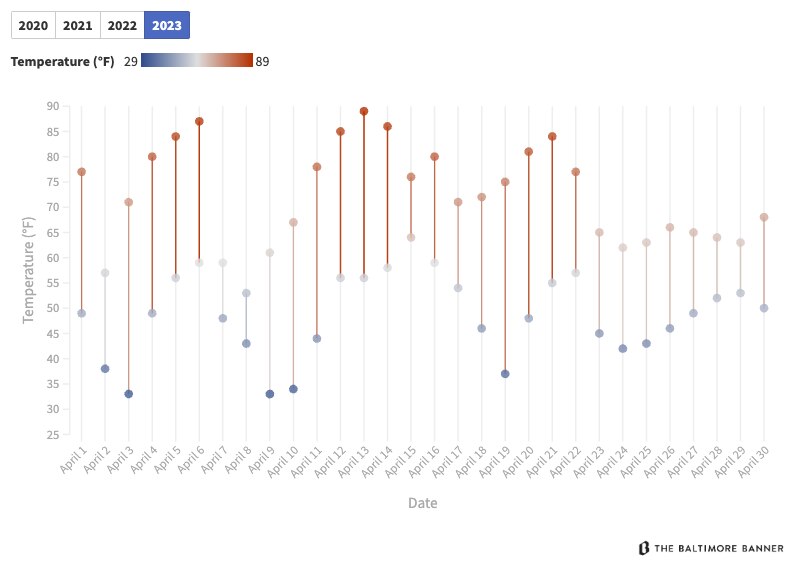Click the April 13 high point at 89°F

(364, 112)
